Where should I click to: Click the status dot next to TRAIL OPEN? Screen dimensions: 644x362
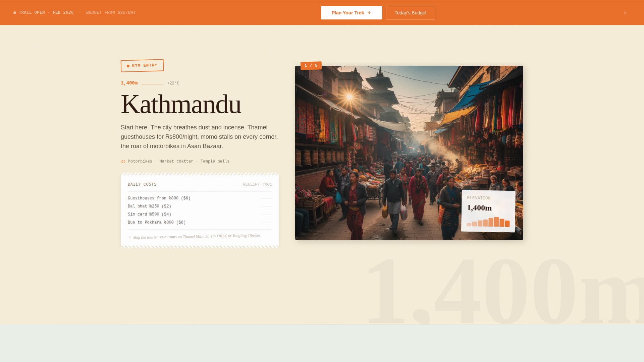click(x=14, y=12)
